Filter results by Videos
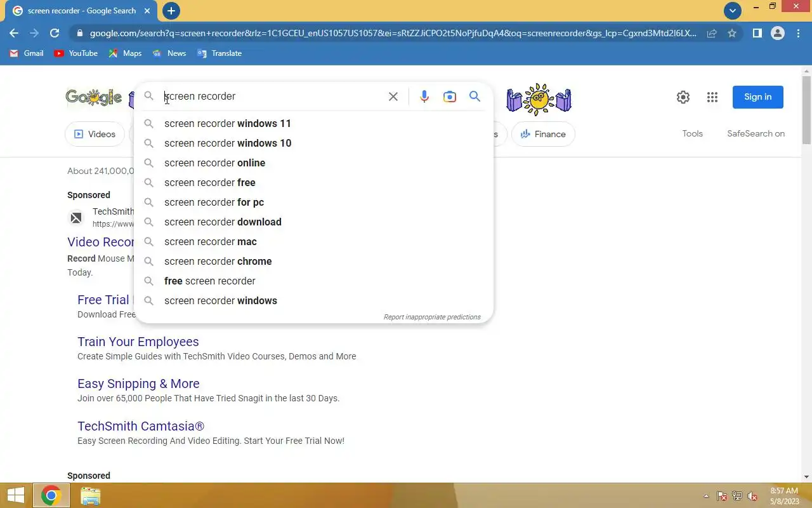The height and width of the screenshot is (508, 812). coord(95,134)
